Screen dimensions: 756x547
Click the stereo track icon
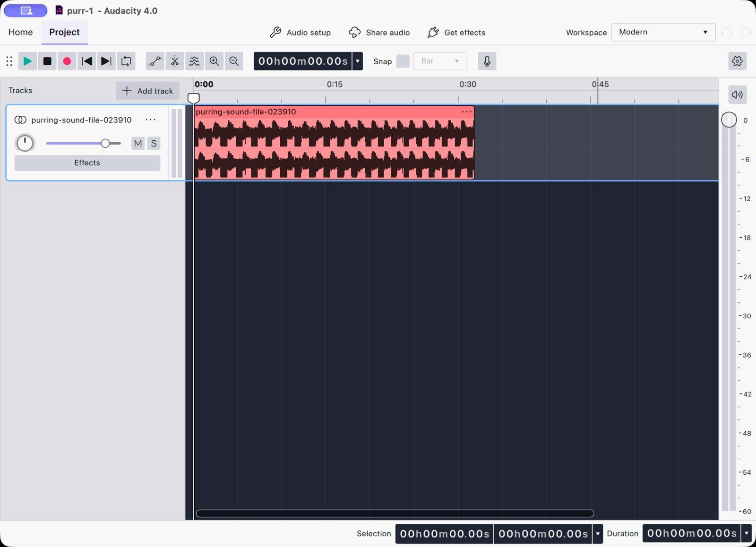[20, 120]
